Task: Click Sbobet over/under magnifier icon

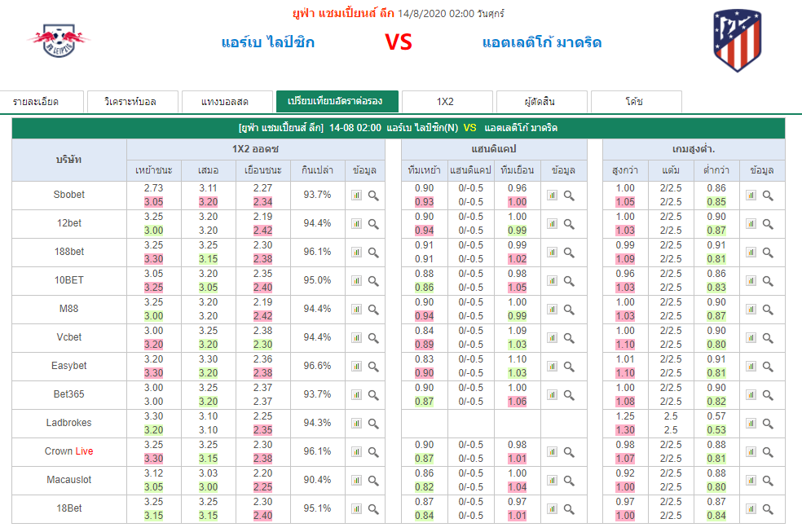Action: (x=768, y=196)
